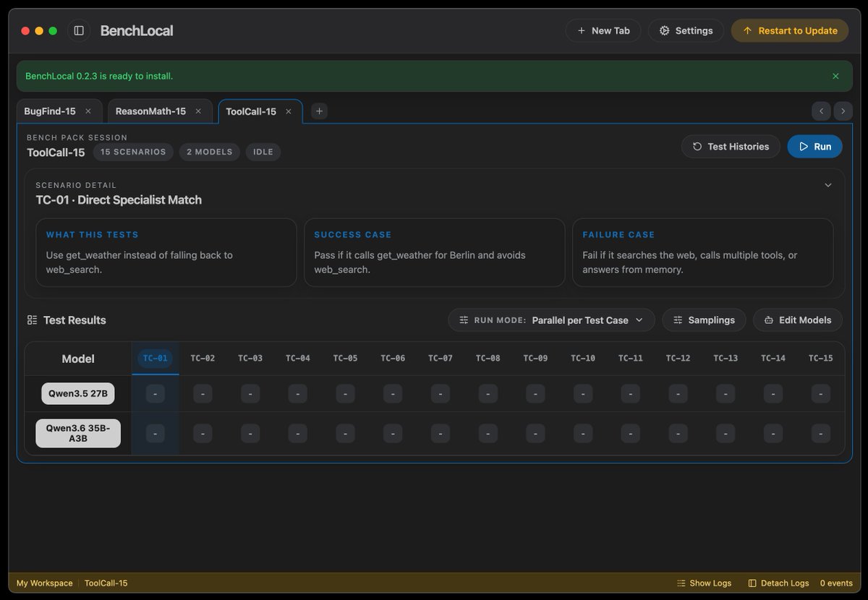This screenshot has width=868, height=600.
Task: Open Qwen3.6 35B-A3B result for TC-01
Action: click(x=155, y=433)
